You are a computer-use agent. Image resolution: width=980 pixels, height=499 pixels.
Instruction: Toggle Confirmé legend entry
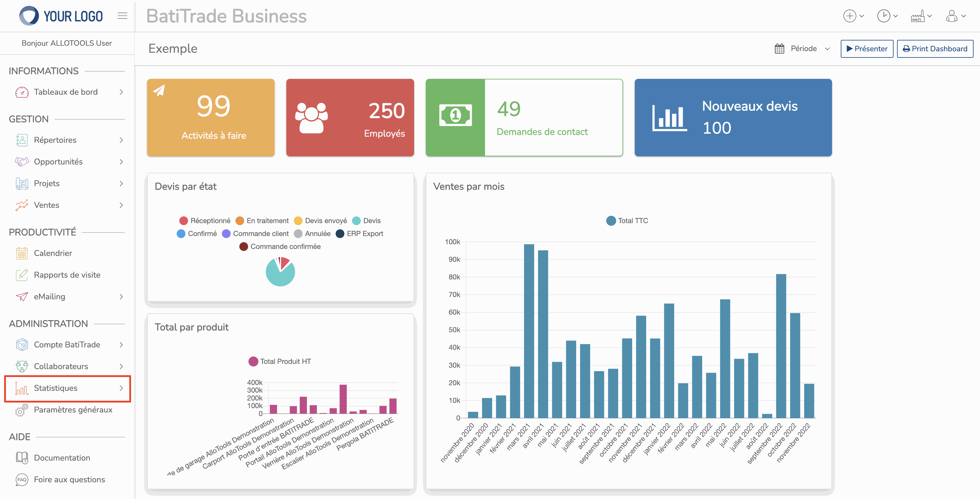click(197, 234)
